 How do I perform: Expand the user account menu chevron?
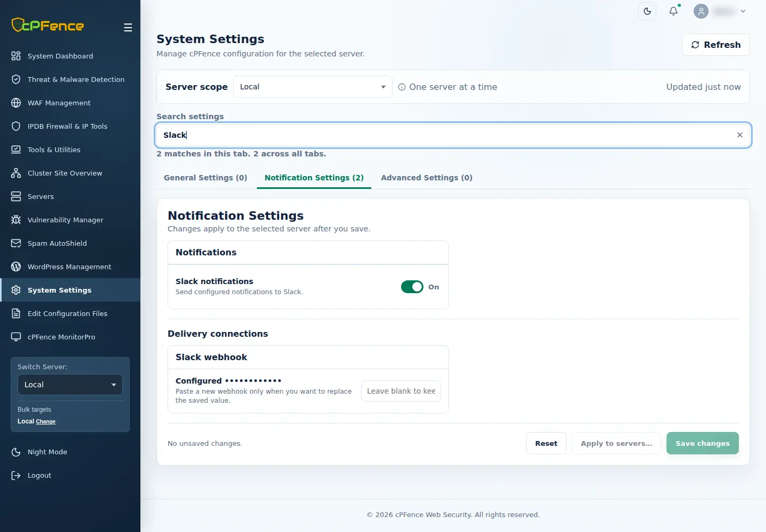point(743,11)
